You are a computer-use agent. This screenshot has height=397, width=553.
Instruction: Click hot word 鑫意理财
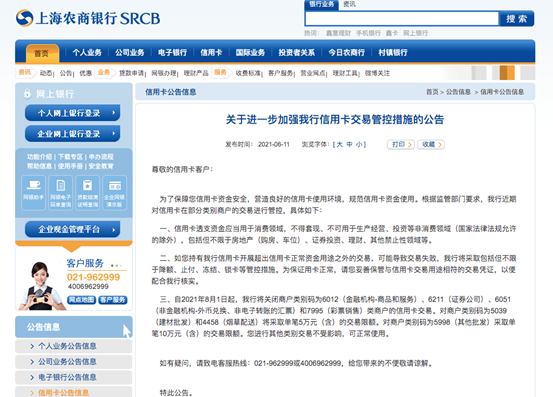pyautogui.click(x=338, y=33)
